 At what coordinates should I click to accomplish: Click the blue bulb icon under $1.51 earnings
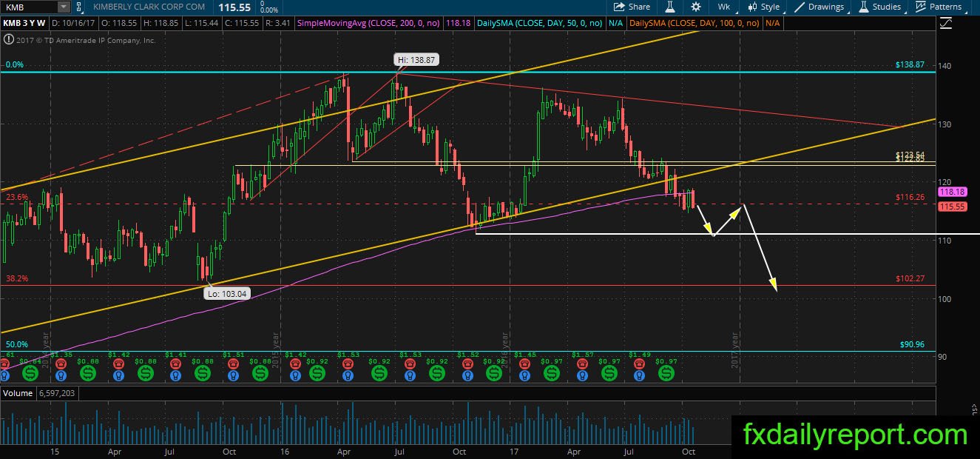233,375
